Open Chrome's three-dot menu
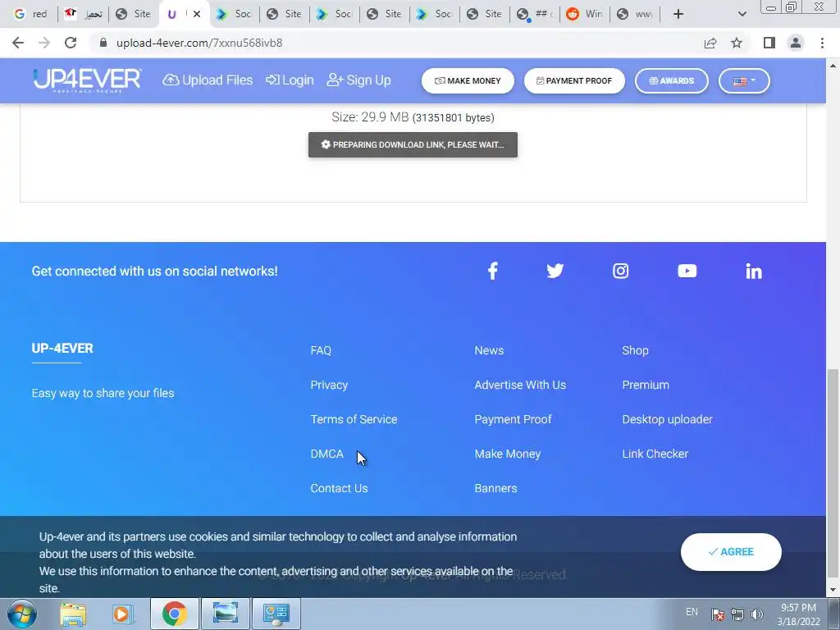 click(822, 43)
